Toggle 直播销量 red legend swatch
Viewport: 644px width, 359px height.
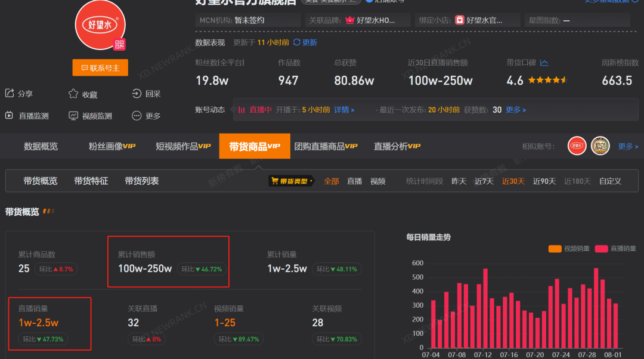point(601,249)
